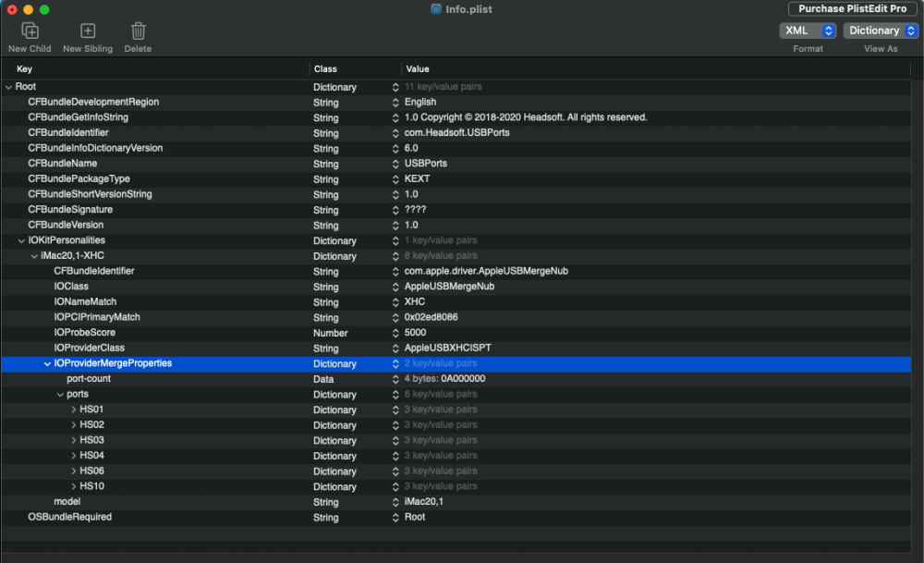Click the value 4 bytes: 0A000000
The width and height of the screenshot is (924, 563).
pos(445,378)
